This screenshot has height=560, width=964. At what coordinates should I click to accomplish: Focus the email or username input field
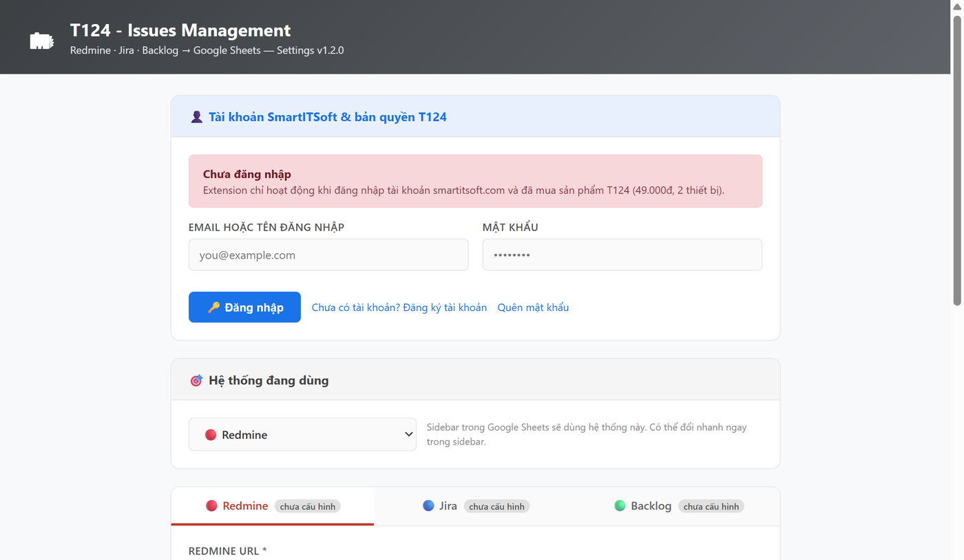point(328,255)
